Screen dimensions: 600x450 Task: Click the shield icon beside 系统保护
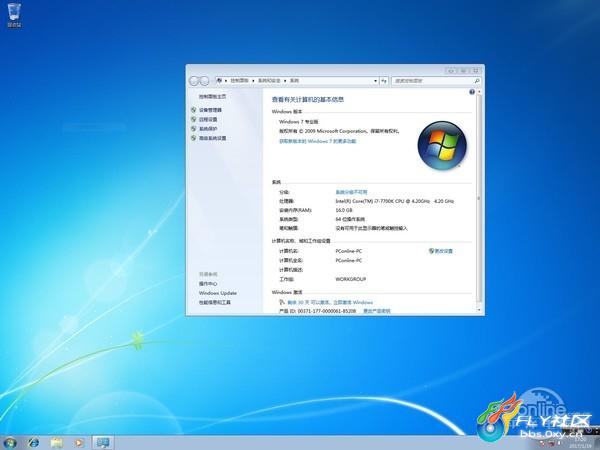194,129
